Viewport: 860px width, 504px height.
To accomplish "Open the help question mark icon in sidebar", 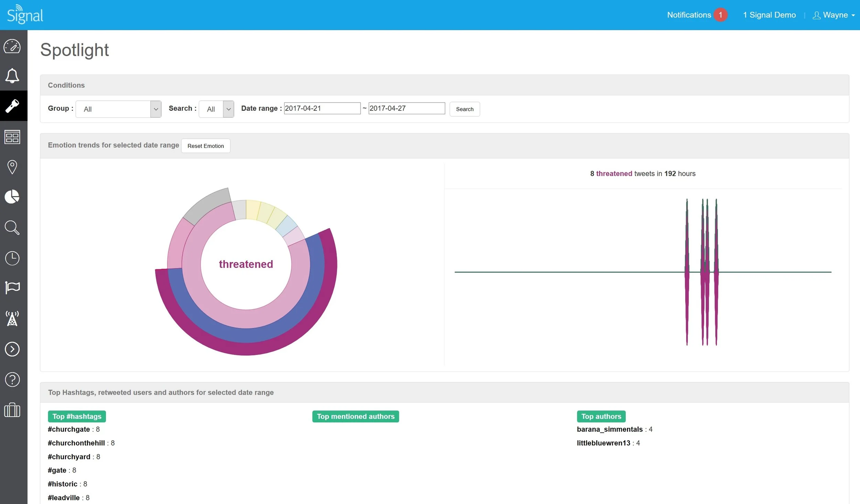I will [12, 379].
